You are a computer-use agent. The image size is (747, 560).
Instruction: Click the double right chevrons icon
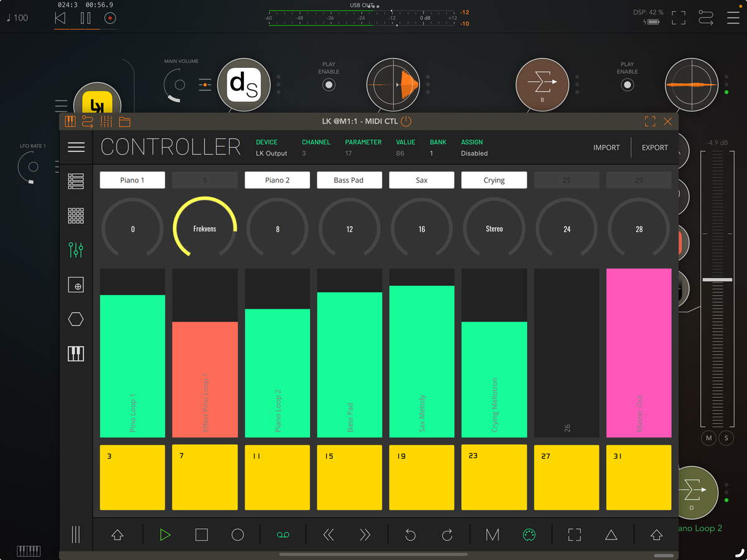tap(365, 534)
